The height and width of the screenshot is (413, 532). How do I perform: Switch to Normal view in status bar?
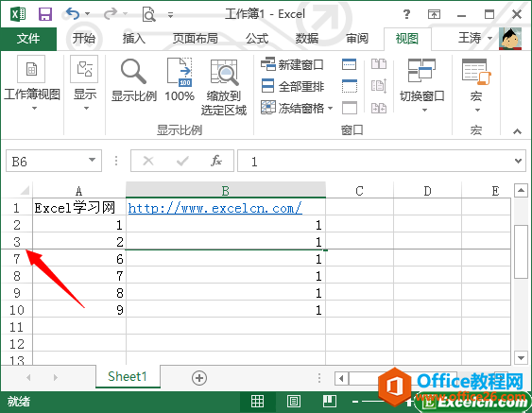(257, 401)
